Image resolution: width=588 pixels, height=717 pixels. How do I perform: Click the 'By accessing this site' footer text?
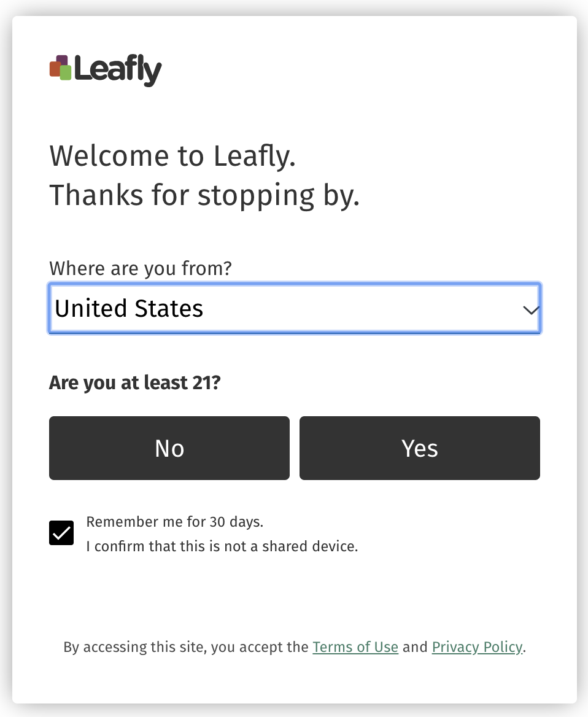tap(186, 647)
